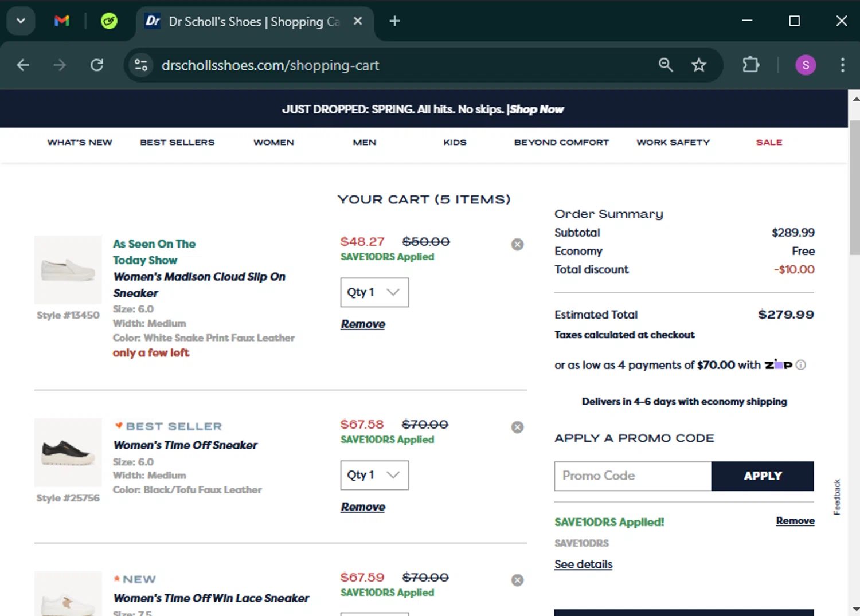Image resolution: width=860 pixels, height=616 pixels.
Task: Reload the shopping cart page
Action: tap(97, 65)
